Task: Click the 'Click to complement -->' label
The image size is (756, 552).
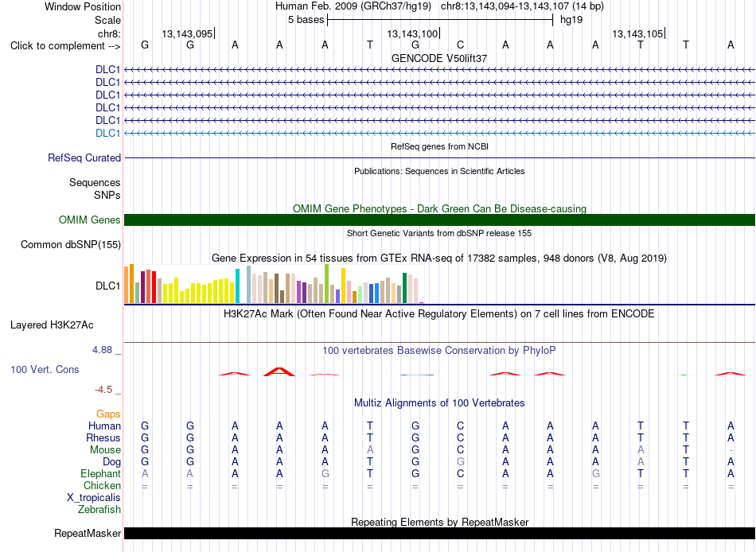Action: (65, 46)
